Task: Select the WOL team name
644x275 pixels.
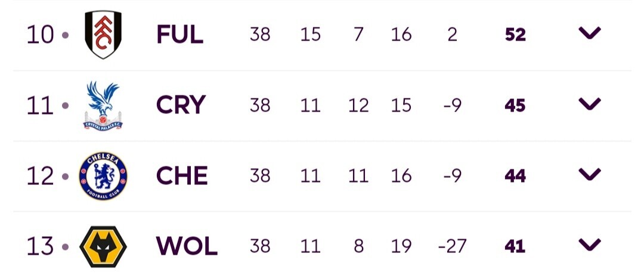Action: point(187,246)
